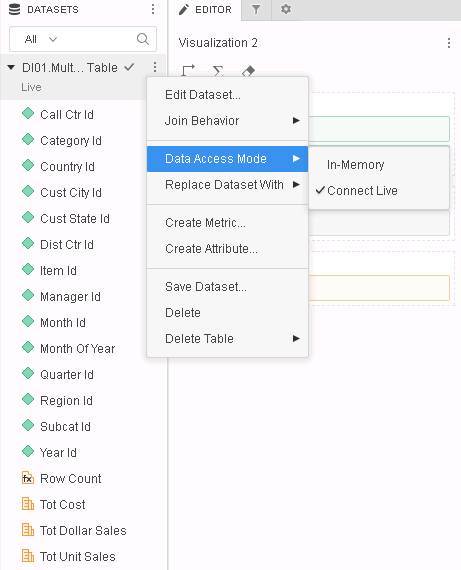Expand the Join Behavior submenu

point(227,120)
